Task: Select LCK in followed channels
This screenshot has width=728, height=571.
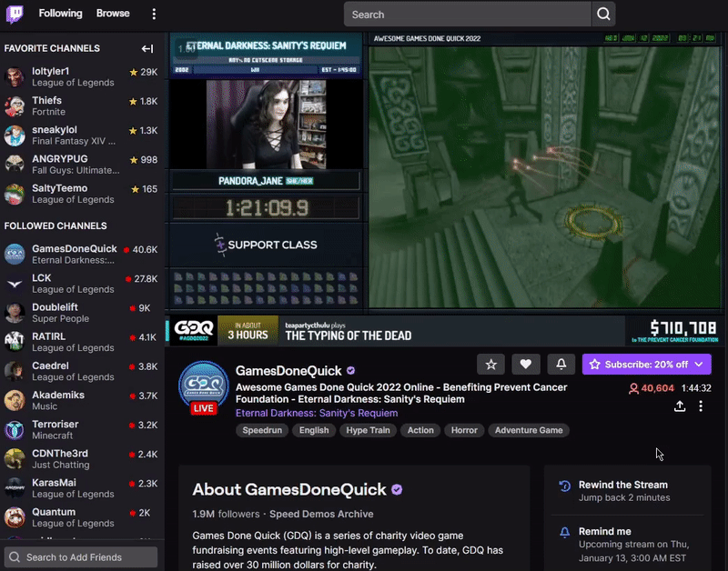Action: [82, 284]
